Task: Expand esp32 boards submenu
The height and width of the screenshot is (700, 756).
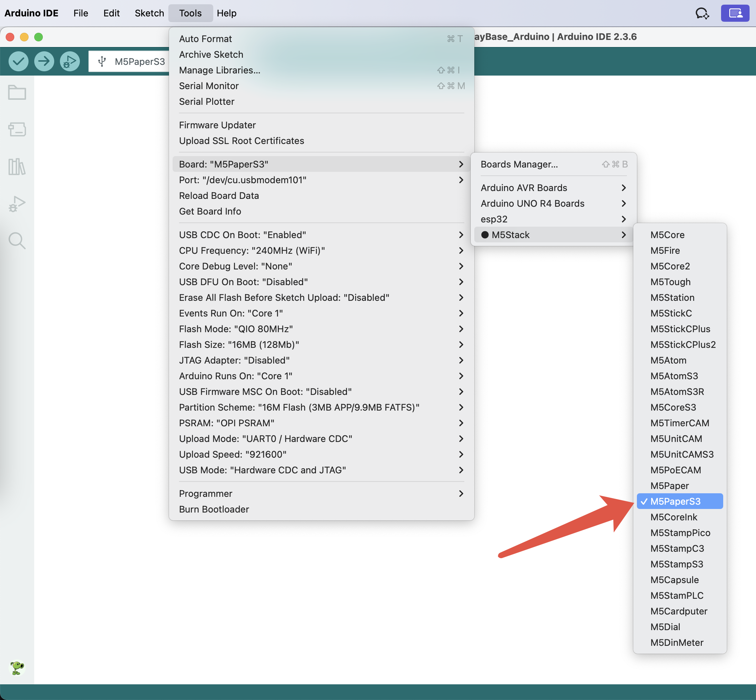Action: pyautogui.click(x=554, y=219)
